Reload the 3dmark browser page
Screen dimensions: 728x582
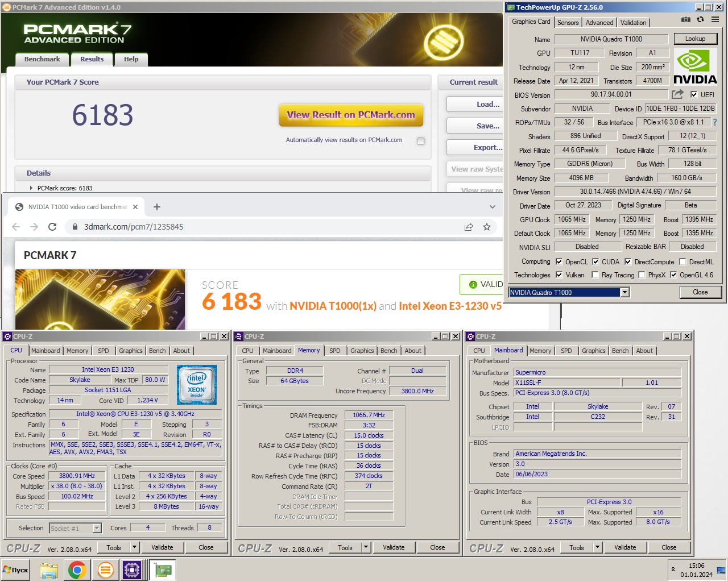(x=52, y=227)
